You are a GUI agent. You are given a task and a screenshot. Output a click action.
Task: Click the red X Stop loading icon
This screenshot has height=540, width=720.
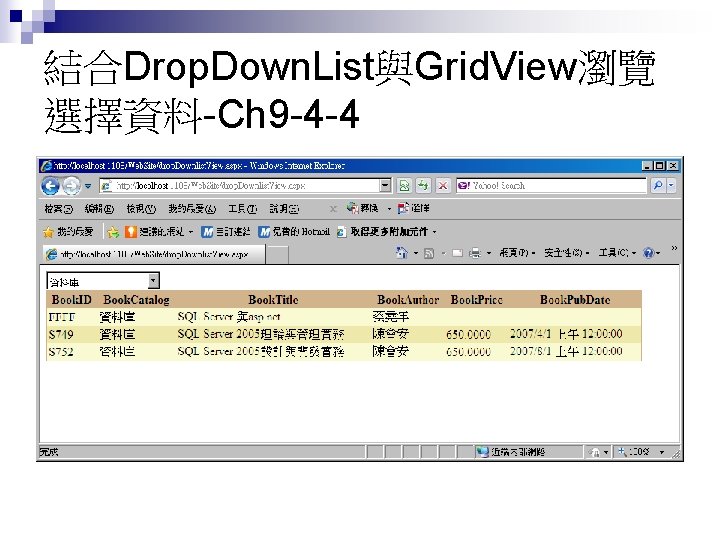pyautogui.click(x=443, y=186)
